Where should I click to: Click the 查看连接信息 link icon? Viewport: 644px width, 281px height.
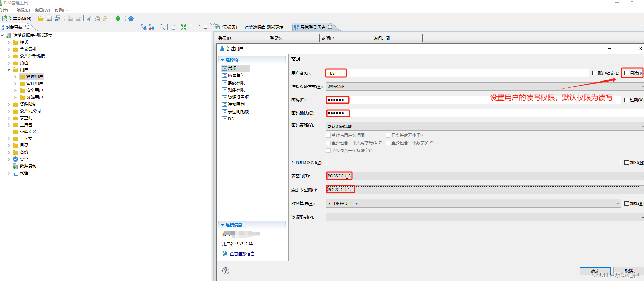click(x=225, y=253)
